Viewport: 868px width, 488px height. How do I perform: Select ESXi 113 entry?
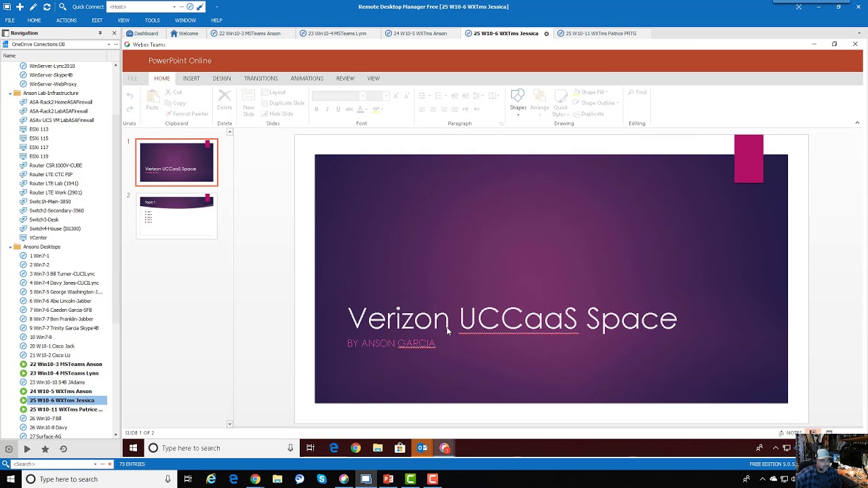click(x=39, y=129)
